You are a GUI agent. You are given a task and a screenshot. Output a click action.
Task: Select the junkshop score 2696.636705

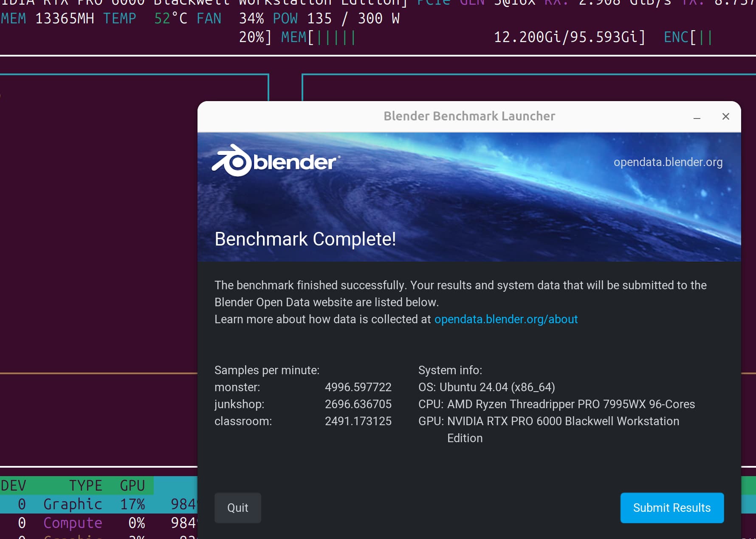click(358, 404)
